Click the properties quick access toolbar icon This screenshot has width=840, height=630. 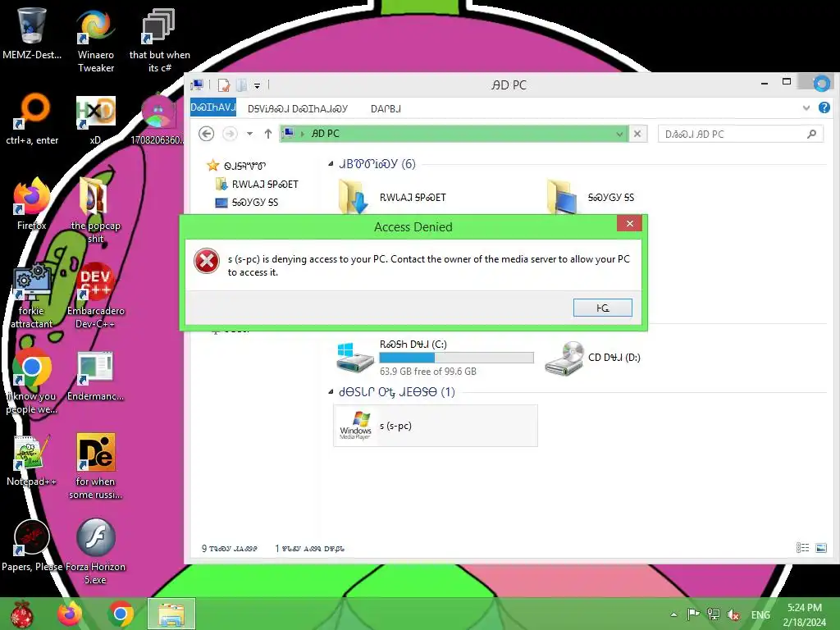(223, 84)
